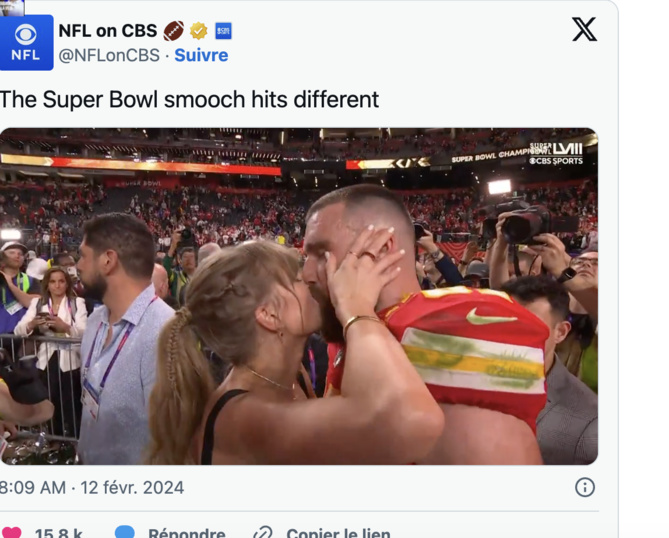Click the copy link chain icon
The height and width of the screenshot is (538, 669).
(262, 533)
